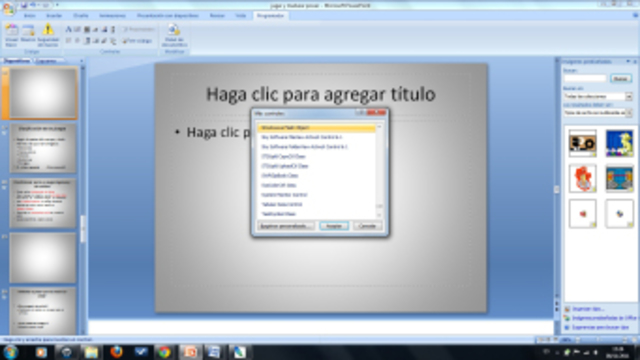Click the round Office button

pos(8,8)
